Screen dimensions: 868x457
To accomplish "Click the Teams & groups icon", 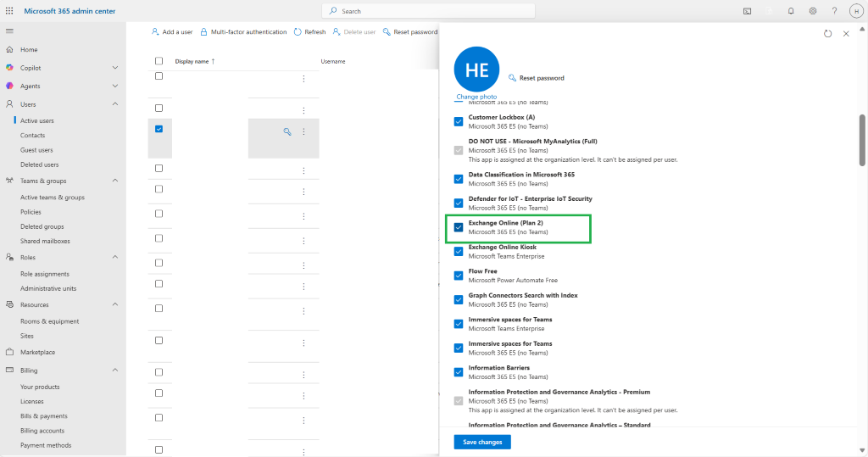I will coord(9,181).
